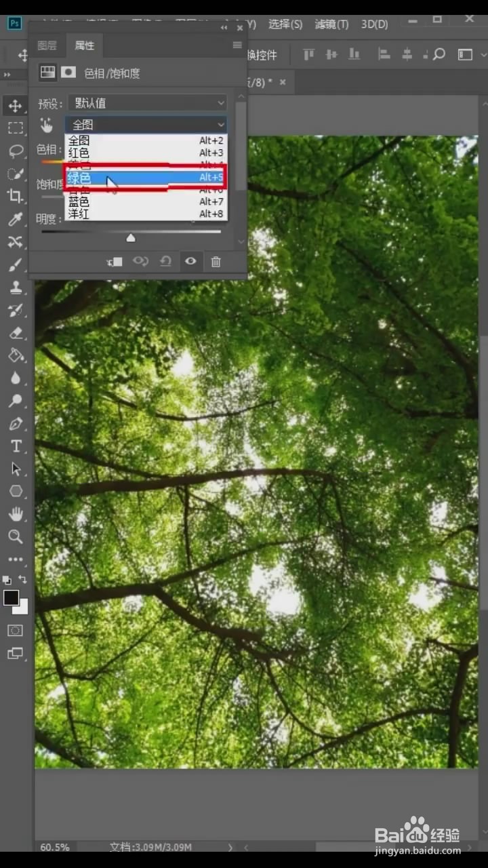Click the mask icon in Properties panel
Viewport: 488px width, 868px height.
pos(68,72)
